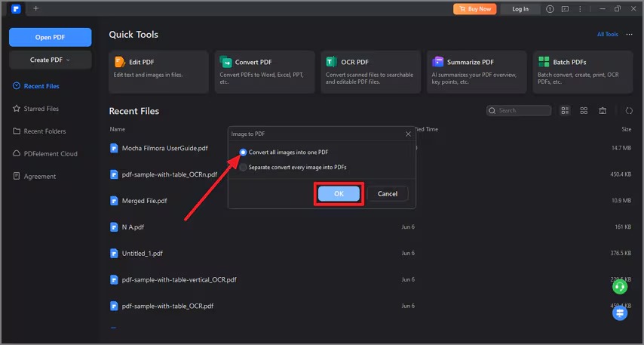Viewport: 644px width, 345px height.
Task: Close the Image to PDF dialog
Action: 408,134
